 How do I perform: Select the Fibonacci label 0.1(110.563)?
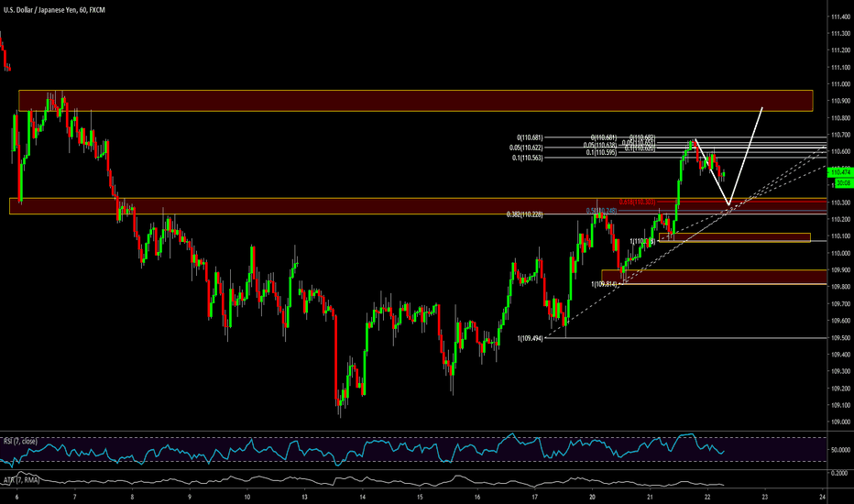point(527,158)
